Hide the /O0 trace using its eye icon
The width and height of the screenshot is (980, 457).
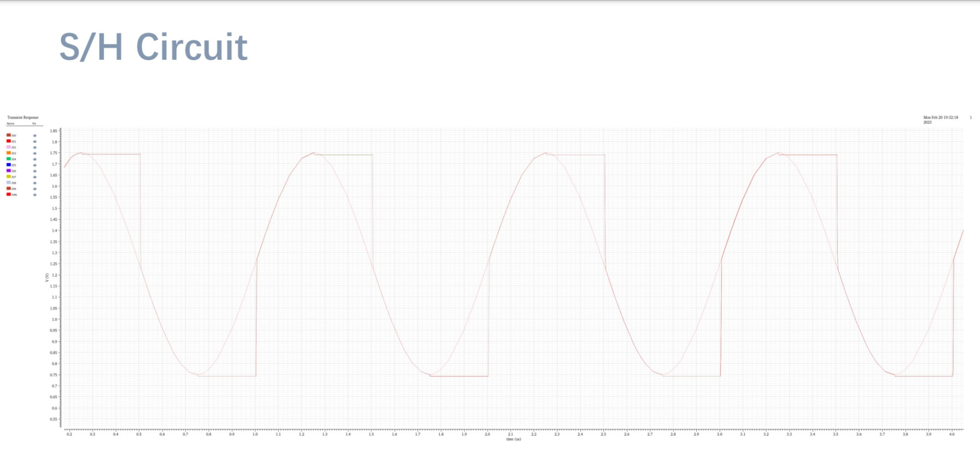pos(35,136)
